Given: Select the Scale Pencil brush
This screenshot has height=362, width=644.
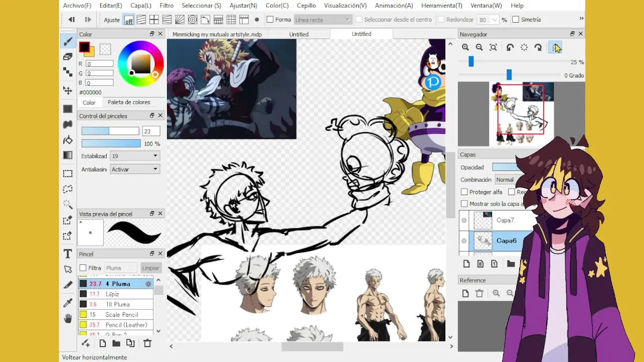Looking at the screenshot, I should [x=116, y=315].
